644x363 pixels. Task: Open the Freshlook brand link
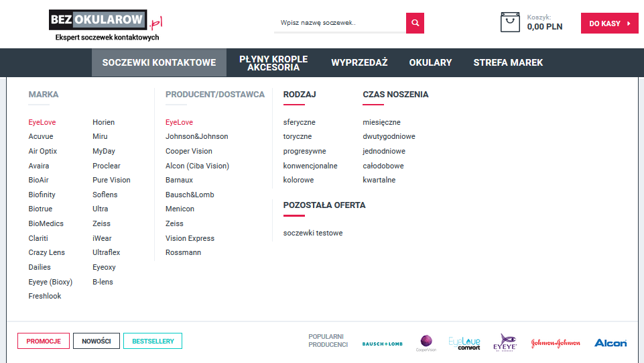(45, 296)
